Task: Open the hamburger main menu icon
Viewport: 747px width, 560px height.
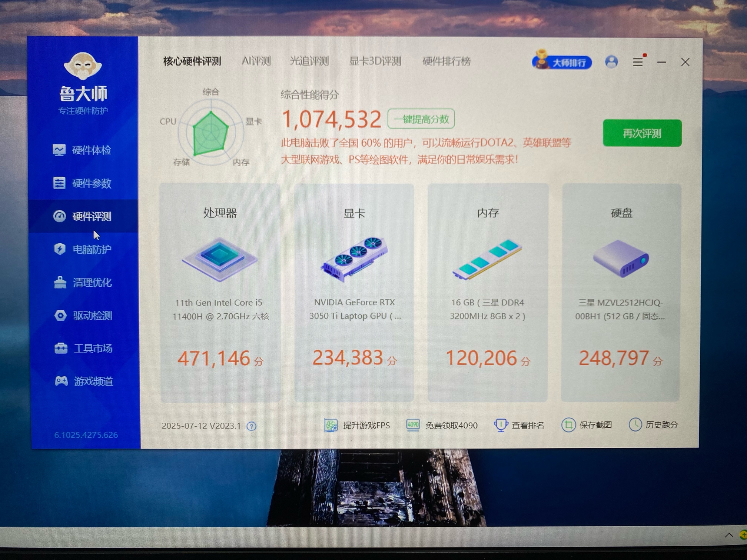Action: click(638, 62)
